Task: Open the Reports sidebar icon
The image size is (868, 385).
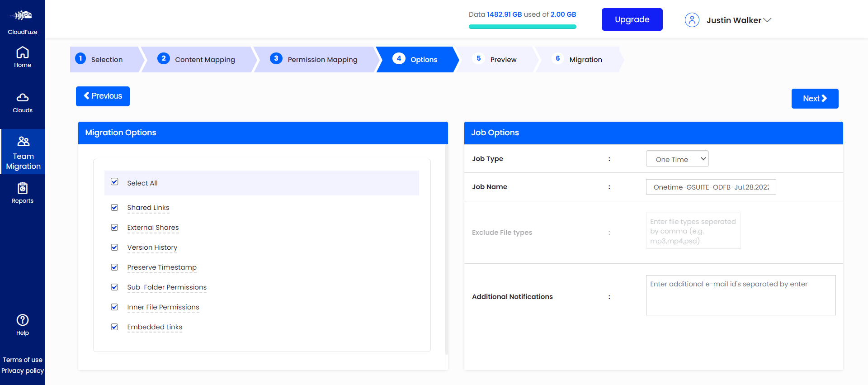Action: 23,188
